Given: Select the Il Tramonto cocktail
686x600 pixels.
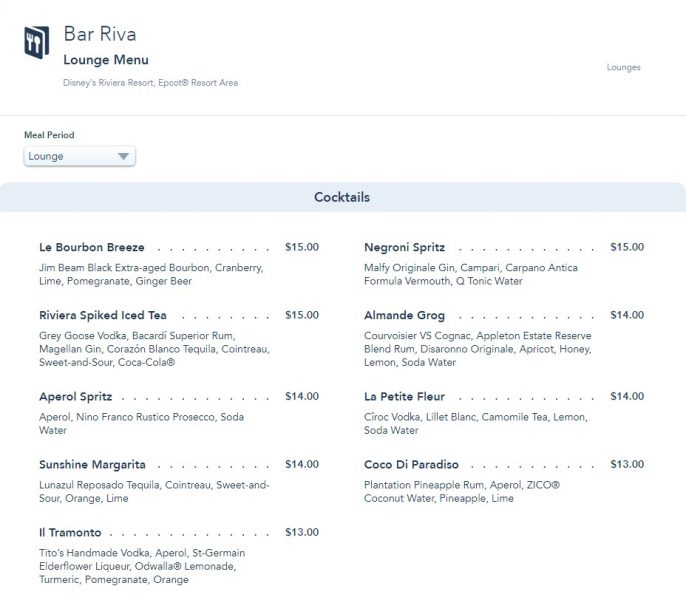Looking at the screenshot, I should (70, 532).
